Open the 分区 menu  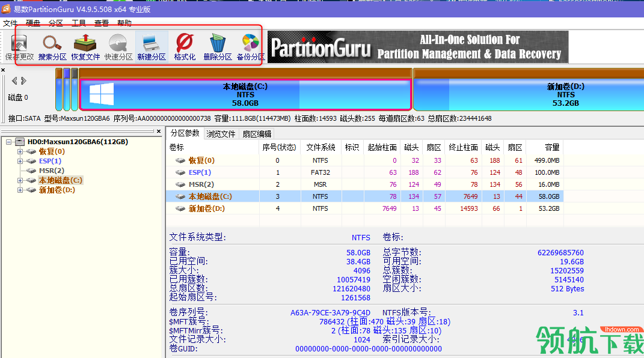coord(56,23)
